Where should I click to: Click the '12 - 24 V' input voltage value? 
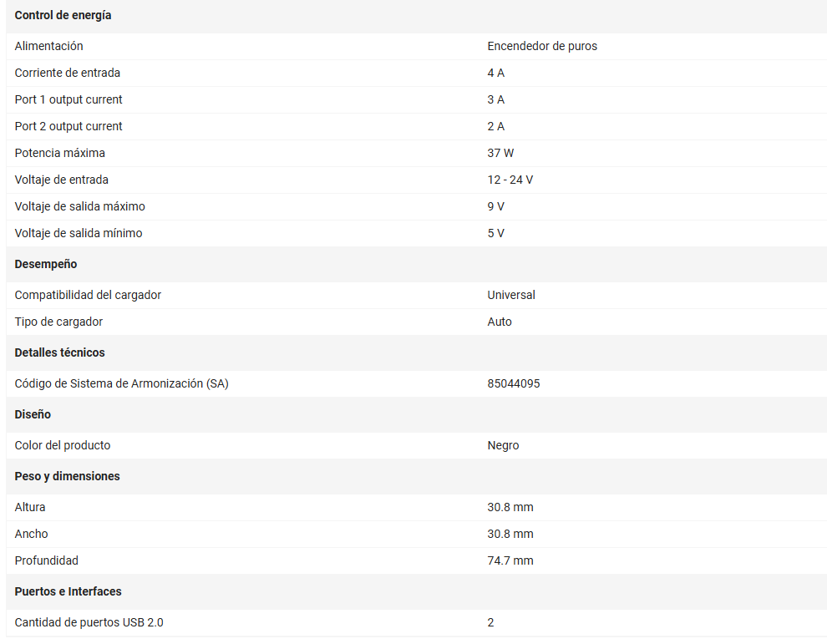(510, 180)
